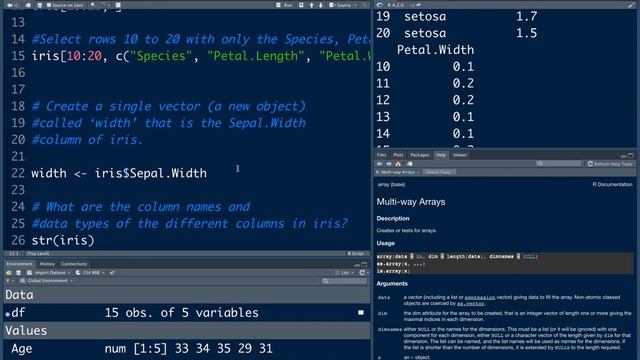Click the Multi-way Arrays help heading

[x=411, y=202]
